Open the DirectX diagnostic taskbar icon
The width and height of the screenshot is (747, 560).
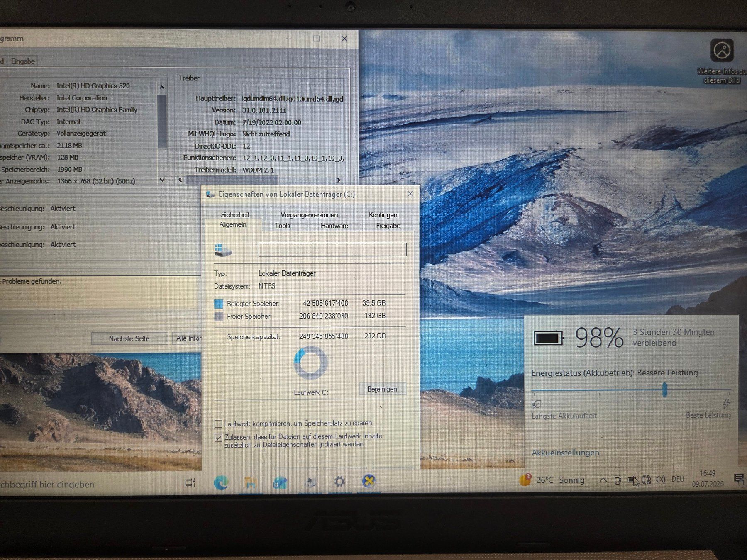point(369,481)
